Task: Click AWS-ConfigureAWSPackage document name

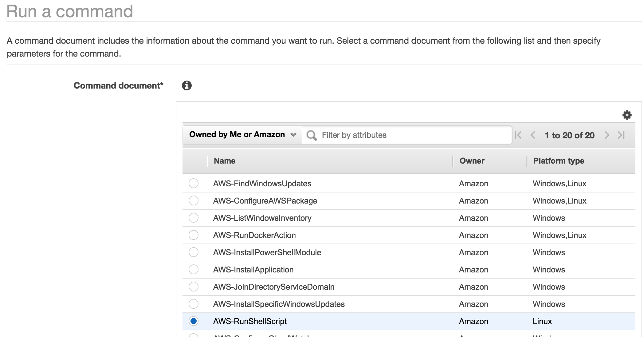Action: coord(265,201)
